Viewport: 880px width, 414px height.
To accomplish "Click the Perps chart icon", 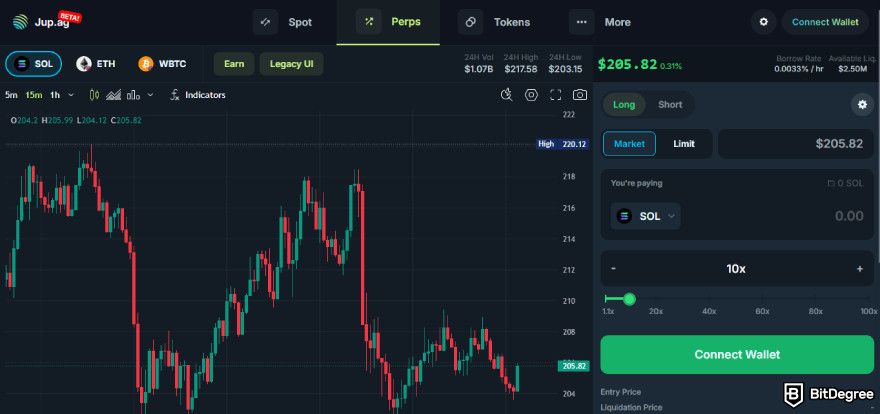I will tap(369, 22).
